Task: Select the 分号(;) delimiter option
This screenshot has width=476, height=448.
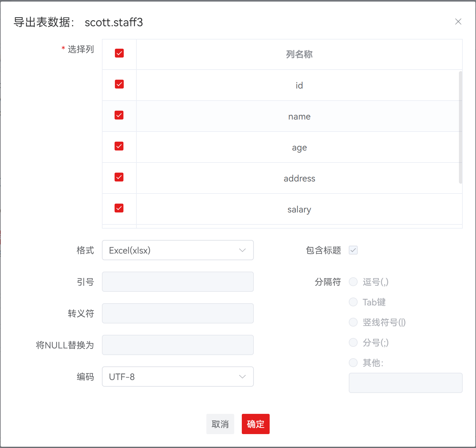Action: [x=353, y=342]
